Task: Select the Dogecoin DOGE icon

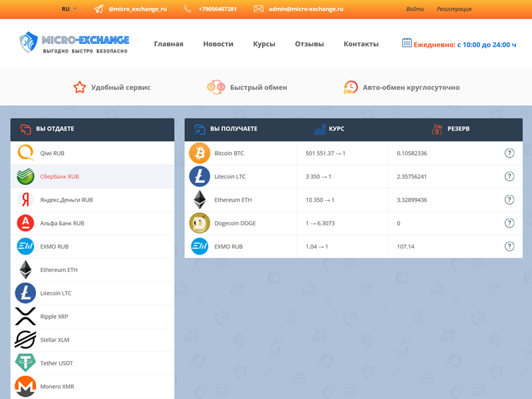Action: click(199, 223)
